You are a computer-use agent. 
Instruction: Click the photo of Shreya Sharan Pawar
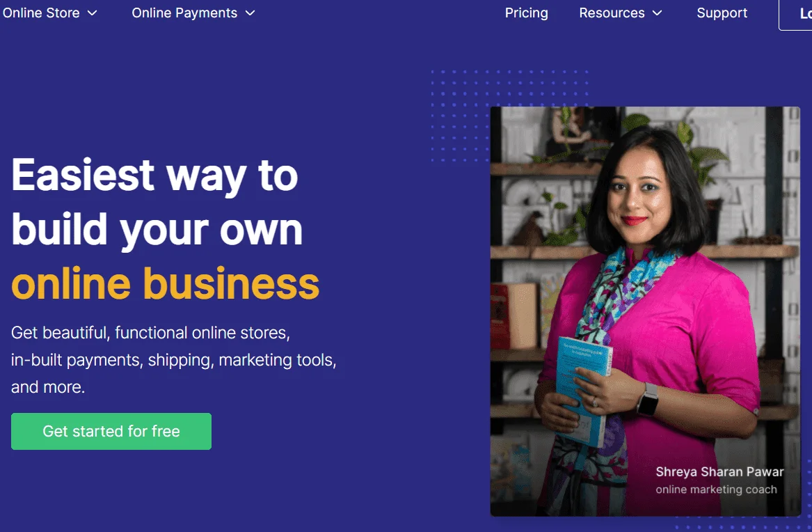[x=645, y=311]
